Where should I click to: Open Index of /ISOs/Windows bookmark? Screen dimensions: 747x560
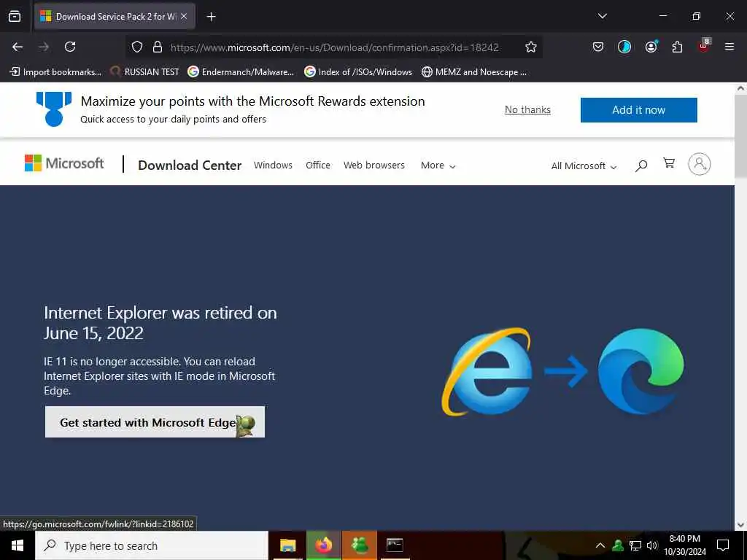(358, 72)
